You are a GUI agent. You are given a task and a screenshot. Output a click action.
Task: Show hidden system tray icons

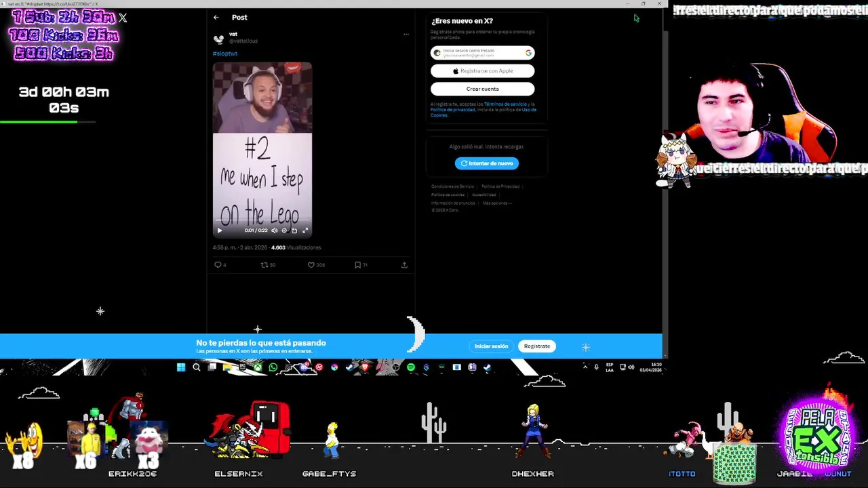(x=585, y=367)
